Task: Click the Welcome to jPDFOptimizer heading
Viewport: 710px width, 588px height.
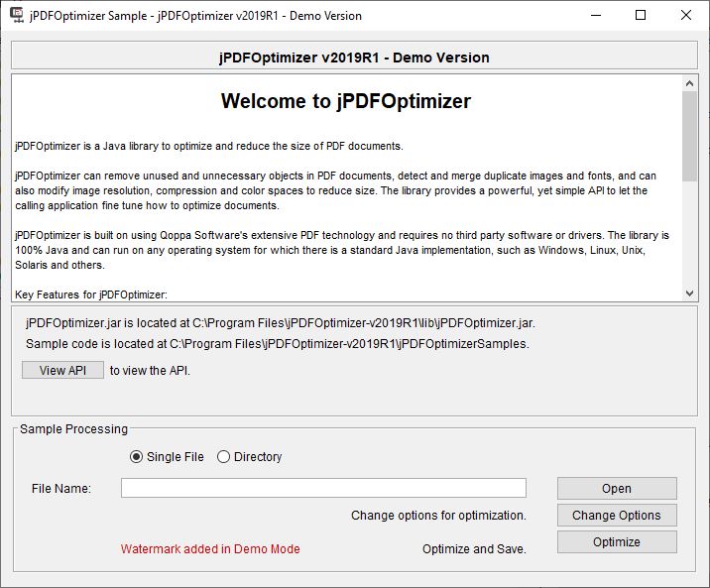Action: coord(346,101)
